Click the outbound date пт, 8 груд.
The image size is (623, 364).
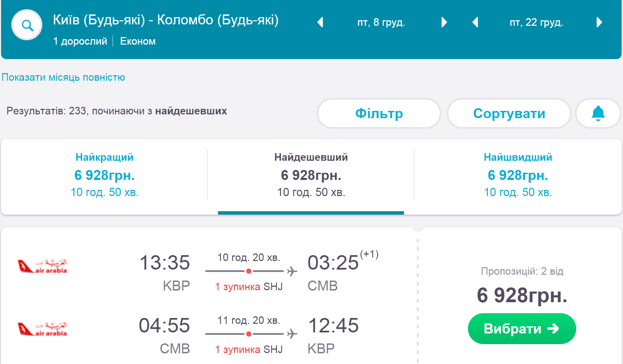pos(381,22)
